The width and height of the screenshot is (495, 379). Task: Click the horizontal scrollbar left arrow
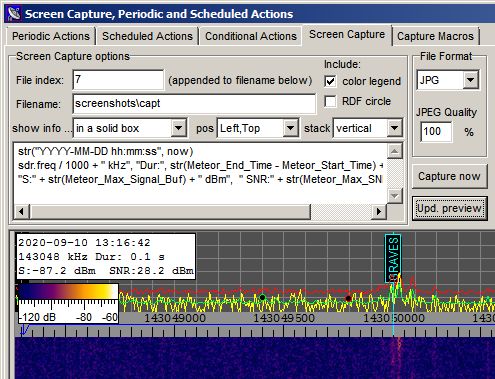coord(22,211)
